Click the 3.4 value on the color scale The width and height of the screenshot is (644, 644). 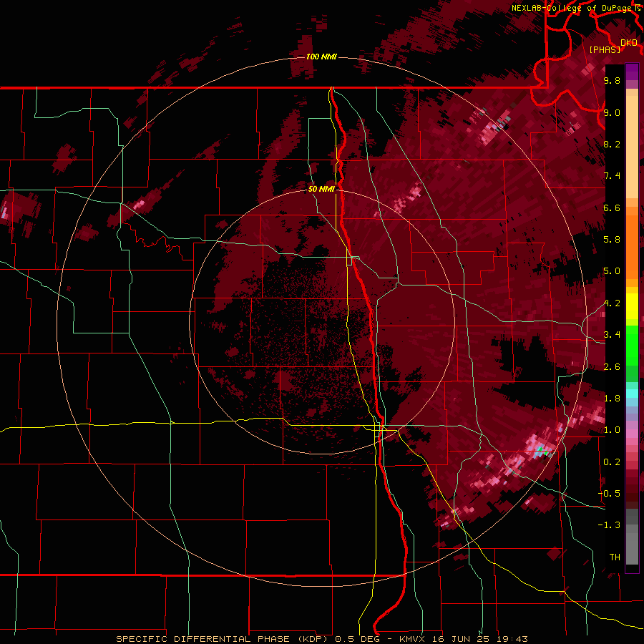pyautogui.click(x=612, y=335)
